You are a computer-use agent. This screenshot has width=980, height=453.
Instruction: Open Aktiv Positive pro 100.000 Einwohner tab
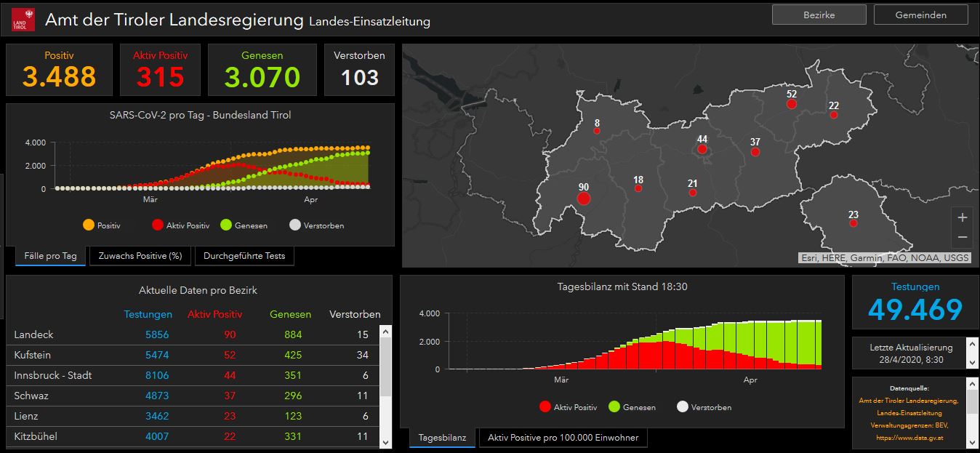coord(563,438)
